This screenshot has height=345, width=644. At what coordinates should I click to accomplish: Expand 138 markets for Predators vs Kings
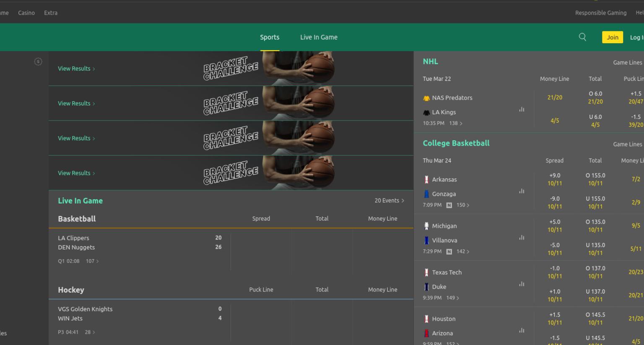[x=456, y=123]
